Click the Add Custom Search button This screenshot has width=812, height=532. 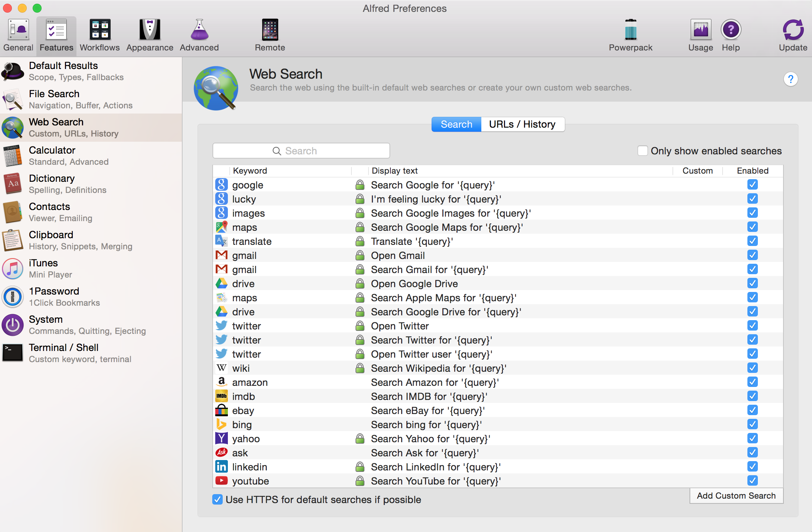click(736, 496)
